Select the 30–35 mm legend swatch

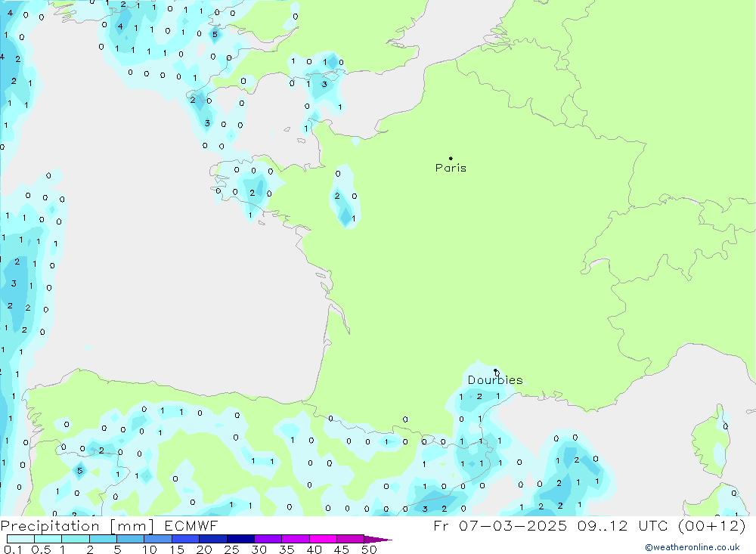[268, 539]
